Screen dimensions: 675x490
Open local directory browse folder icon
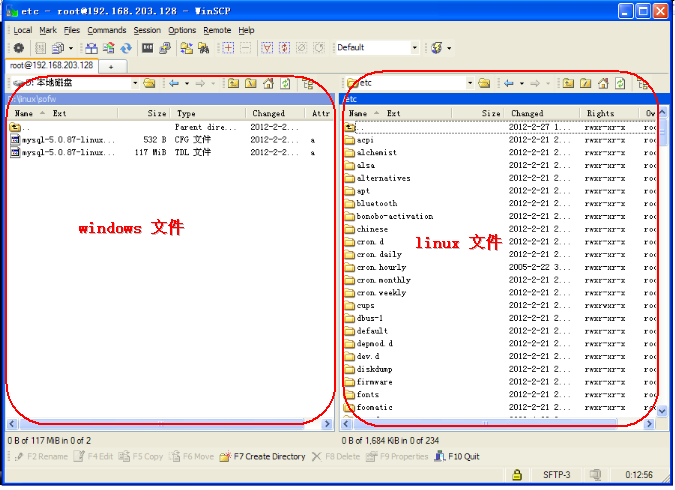pos(149,83)
